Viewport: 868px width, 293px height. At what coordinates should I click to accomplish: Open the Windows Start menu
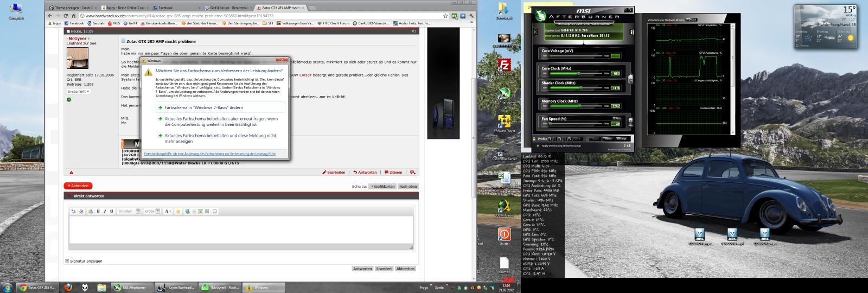click(8, 288)
